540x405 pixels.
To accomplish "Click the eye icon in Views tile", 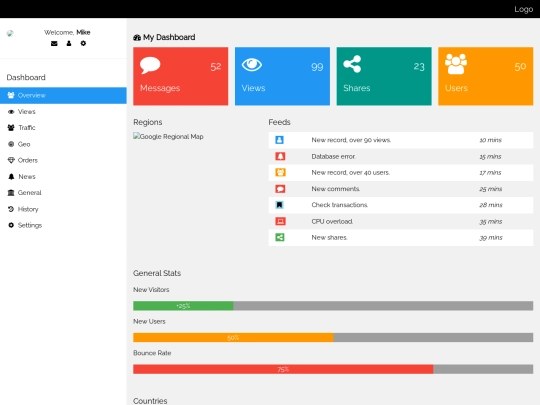I will click(x=252, y=65).
